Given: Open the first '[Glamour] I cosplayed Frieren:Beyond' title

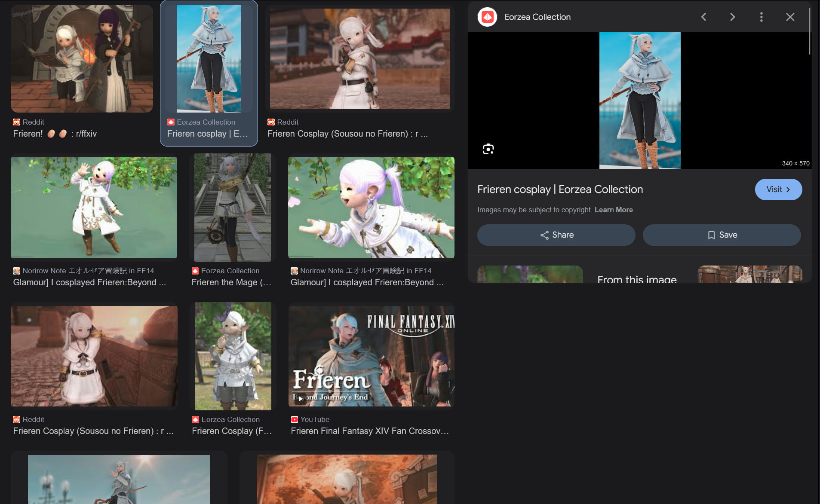Looking at the screenshot, I should (x=89, y=282).
